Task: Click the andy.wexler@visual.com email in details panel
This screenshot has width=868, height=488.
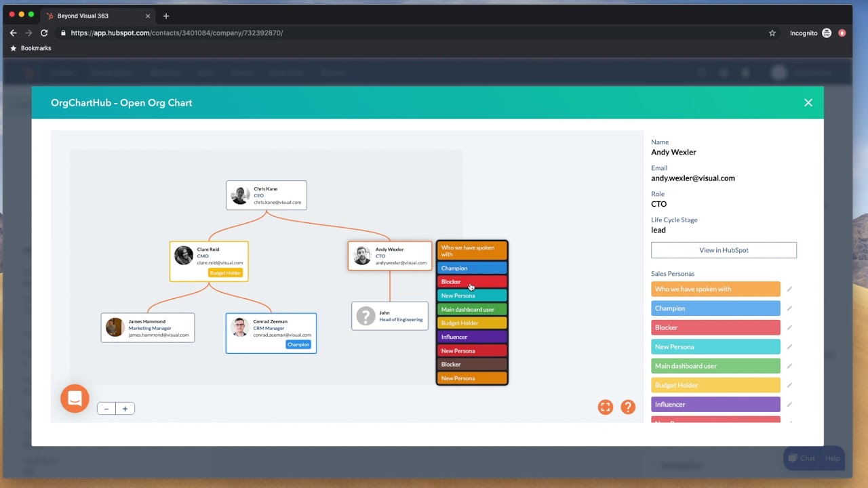Action: [x=693, y=178]
